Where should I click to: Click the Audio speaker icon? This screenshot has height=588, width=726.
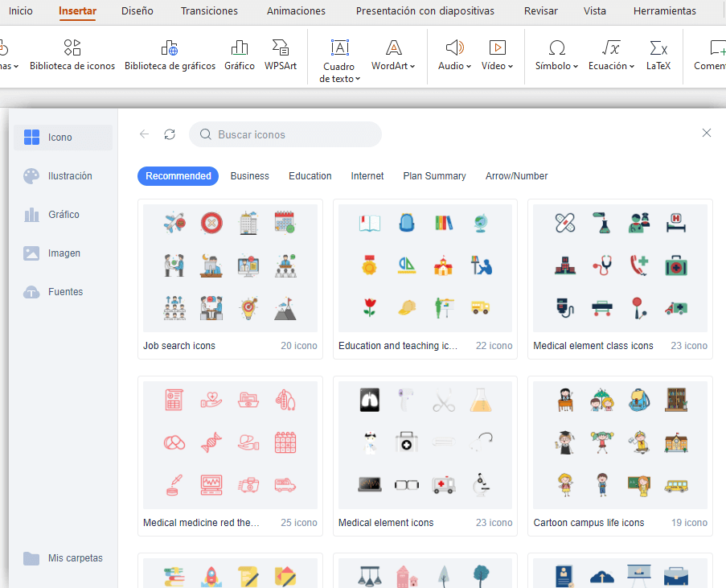[x=455, y=47]
